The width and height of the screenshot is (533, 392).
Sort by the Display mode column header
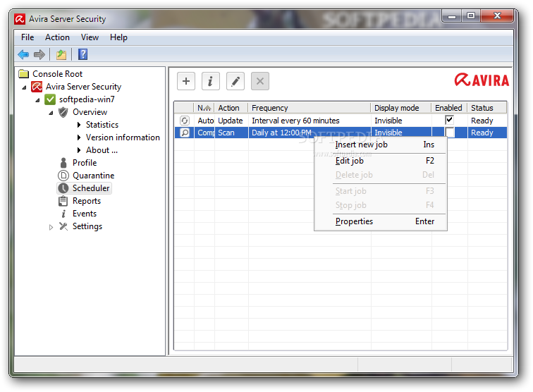tap(401, 108)
